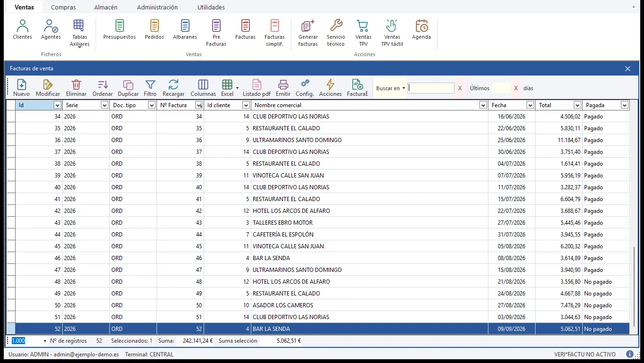The height and width of the screenshot is (363, 644).
Task: Click the Modificar toolbar button
Action: 48,88
